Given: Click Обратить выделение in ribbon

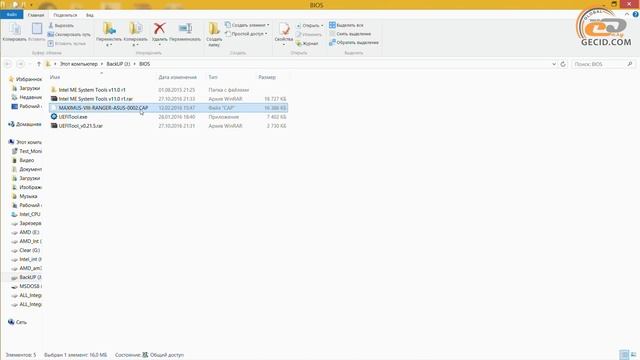Looking at the screenshot, I should (x=354, y=42).
